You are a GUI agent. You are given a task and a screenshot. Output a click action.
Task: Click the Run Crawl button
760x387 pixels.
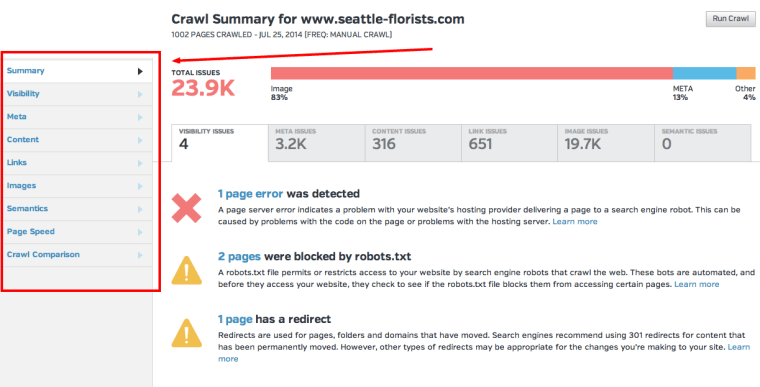730,19
